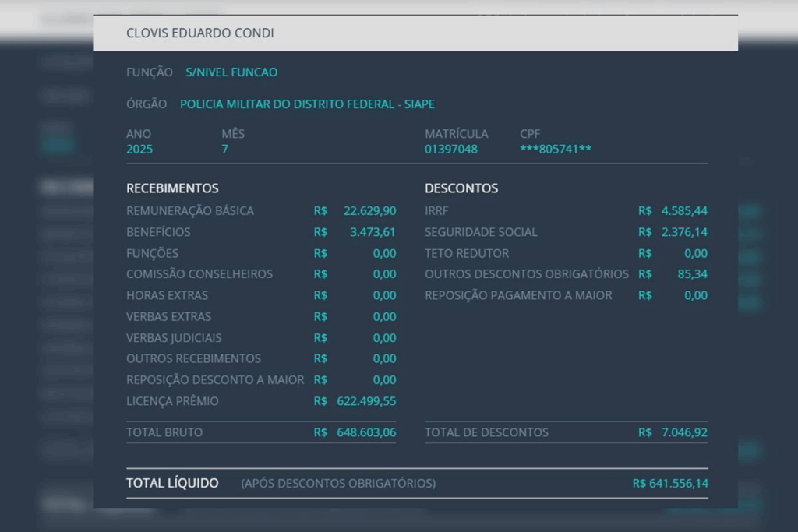Click the Total de Descontos amount 7.046,92
Screen dimensions: 798x532
pyautogui.click(x=684, y=432)
